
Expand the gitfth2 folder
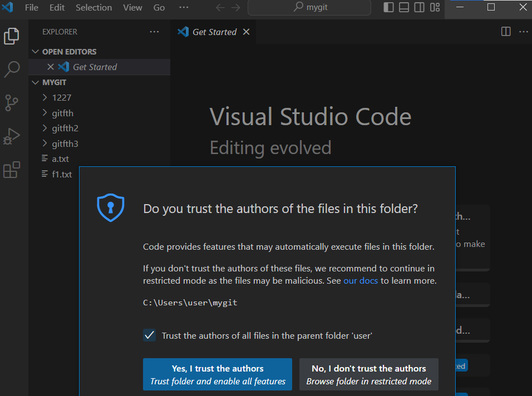click(45, 128)
